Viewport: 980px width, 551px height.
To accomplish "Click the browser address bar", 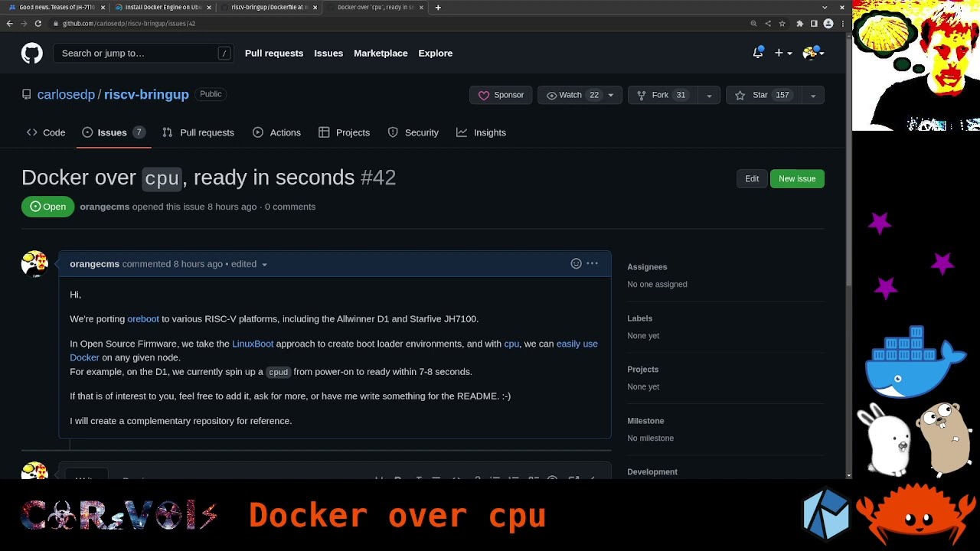I will pos(398,24).
